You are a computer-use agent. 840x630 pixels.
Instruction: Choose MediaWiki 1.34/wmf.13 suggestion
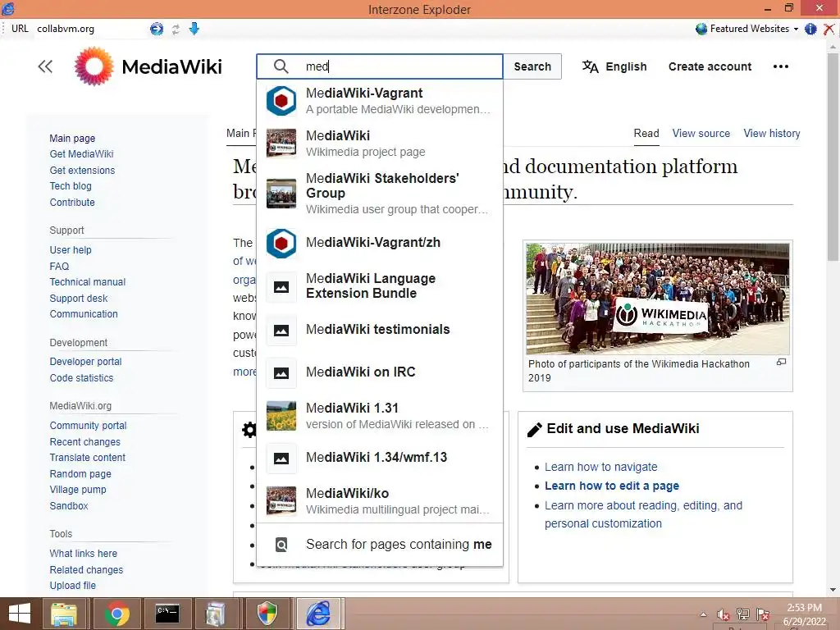[380, 458]
